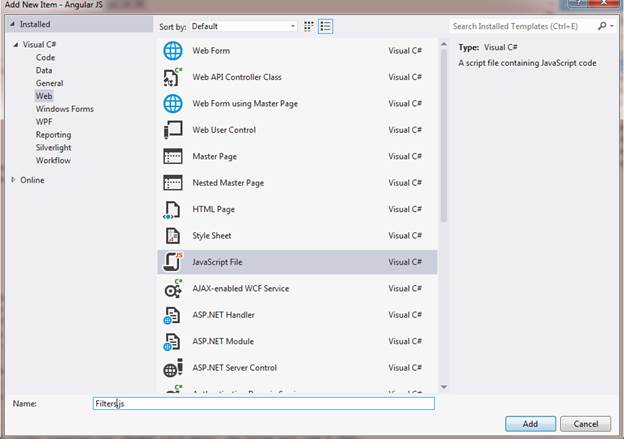Select the Silverlight category

pyautogui.click(x=53, y=147)
